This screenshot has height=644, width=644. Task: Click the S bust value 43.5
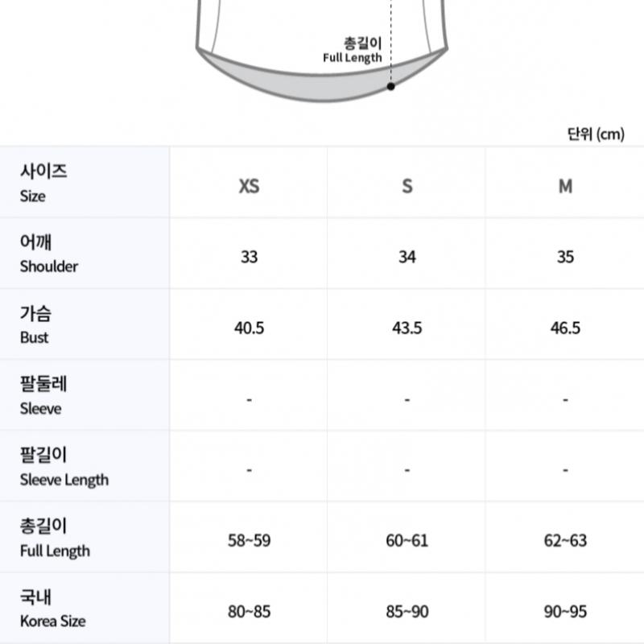(x=407, y=328)
